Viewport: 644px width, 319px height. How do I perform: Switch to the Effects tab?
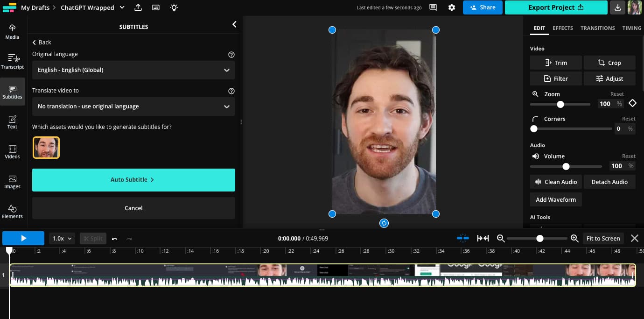click(x=563, y=28)
